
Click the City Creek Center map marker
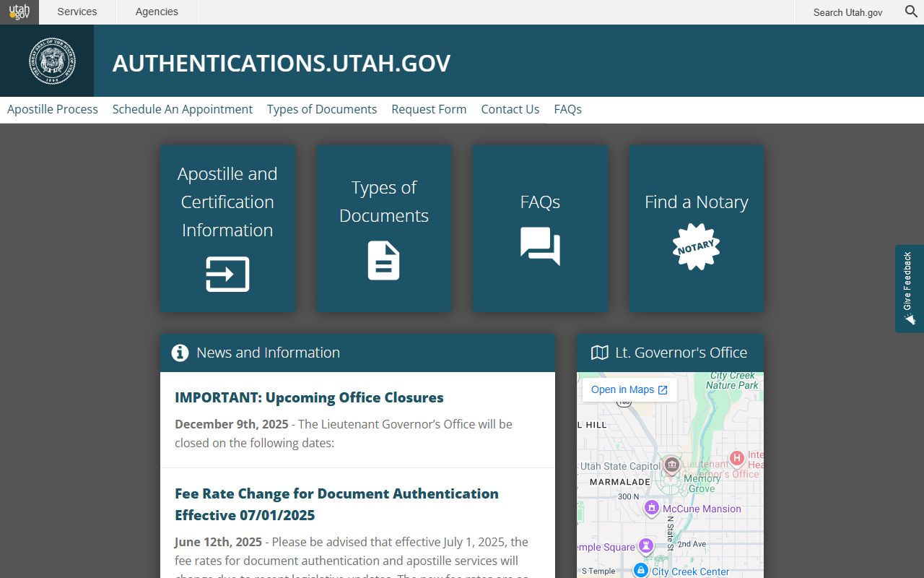(640, 570)
